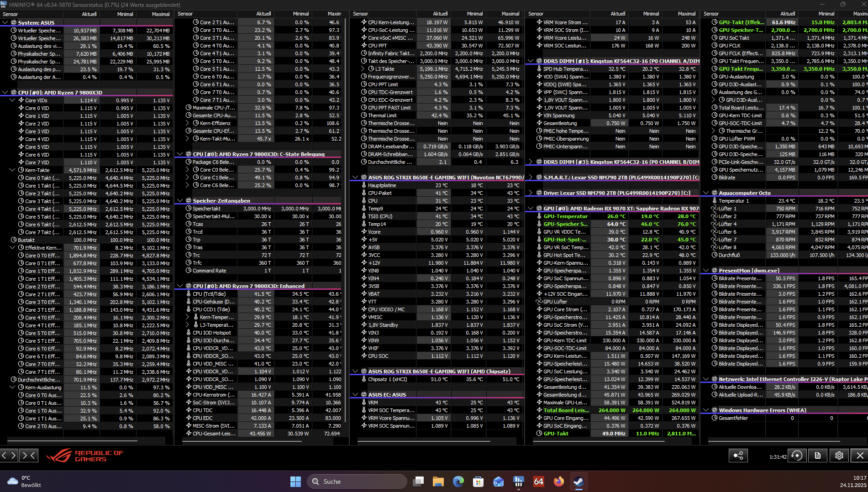The image size is (868, 492).
Task: Click the thermometer icon beside Temperatur 1
Action: 715,201
